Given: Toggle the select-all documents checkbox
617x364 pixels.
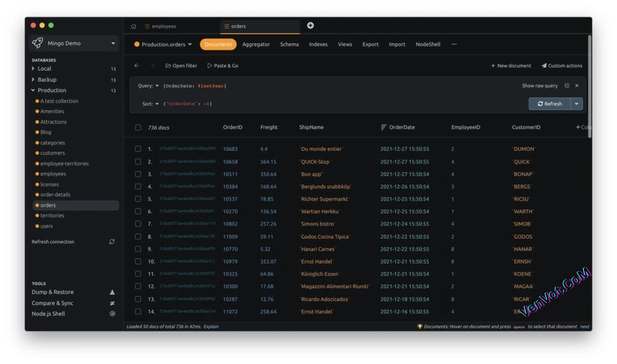Looking at the screenshot, I should coord(137,127).
